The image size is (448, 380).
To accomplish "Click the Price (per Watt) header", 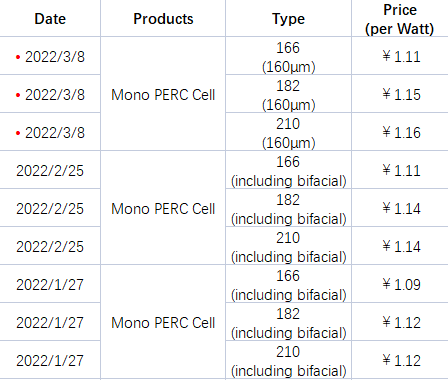I will pos(400,19).
